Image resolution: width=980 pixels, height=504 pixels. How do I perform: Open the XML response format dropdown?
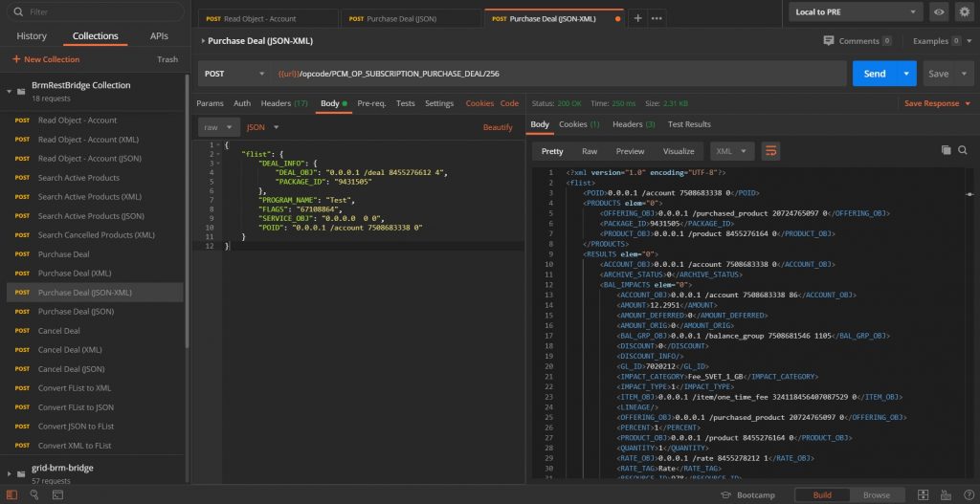(732, 151)
